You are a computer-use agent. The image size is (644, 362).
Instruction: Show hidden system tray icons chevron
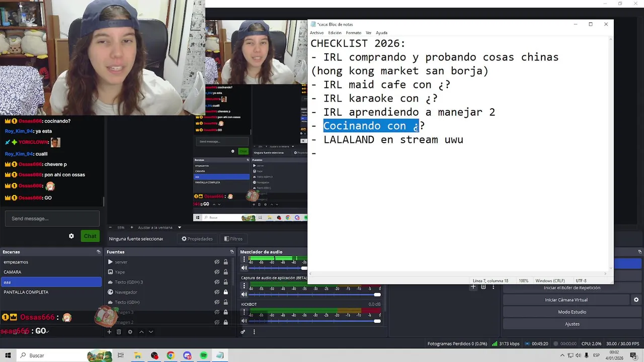[562, 355]
